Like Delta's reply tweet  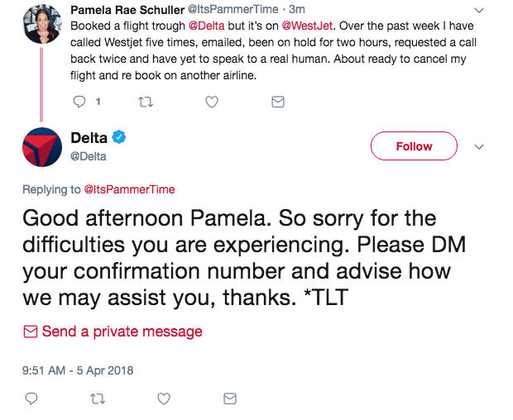(x=164, y=399)
